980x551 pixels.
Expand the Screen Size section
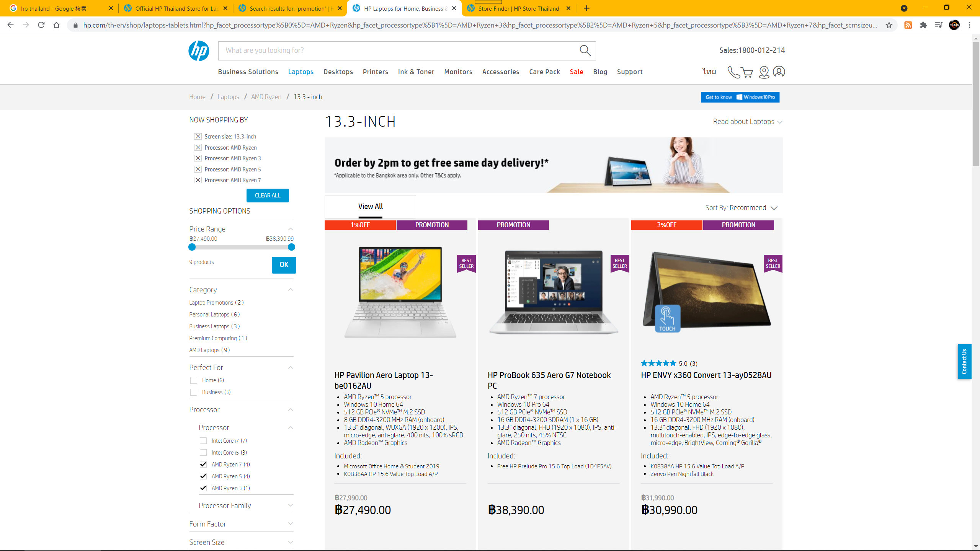(290, 542)
